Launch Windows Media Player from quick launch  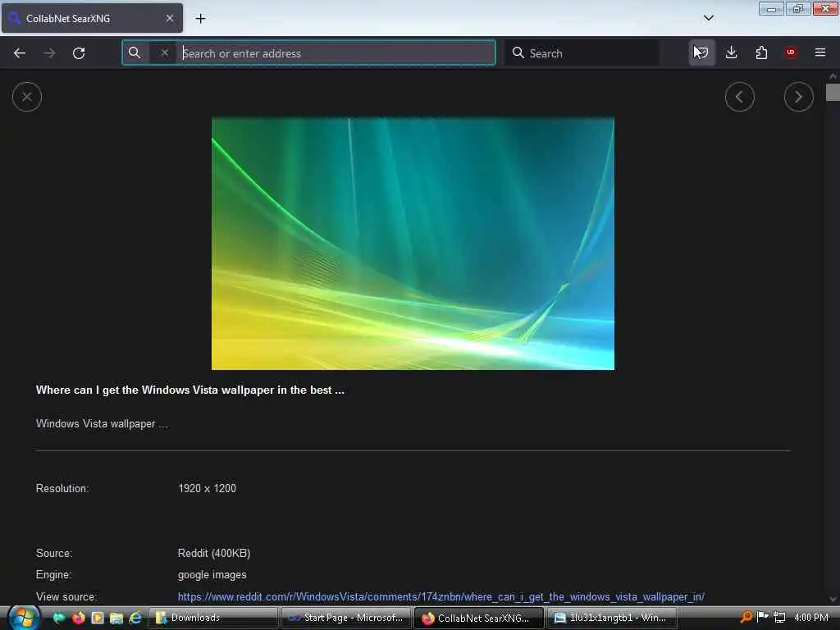(98, 618)
